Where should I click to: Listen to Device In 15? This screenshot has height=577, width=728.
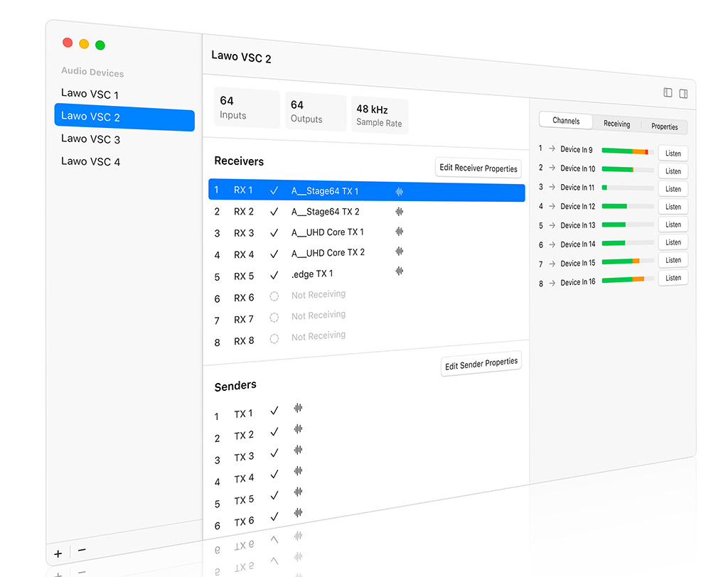coord(673,260)
